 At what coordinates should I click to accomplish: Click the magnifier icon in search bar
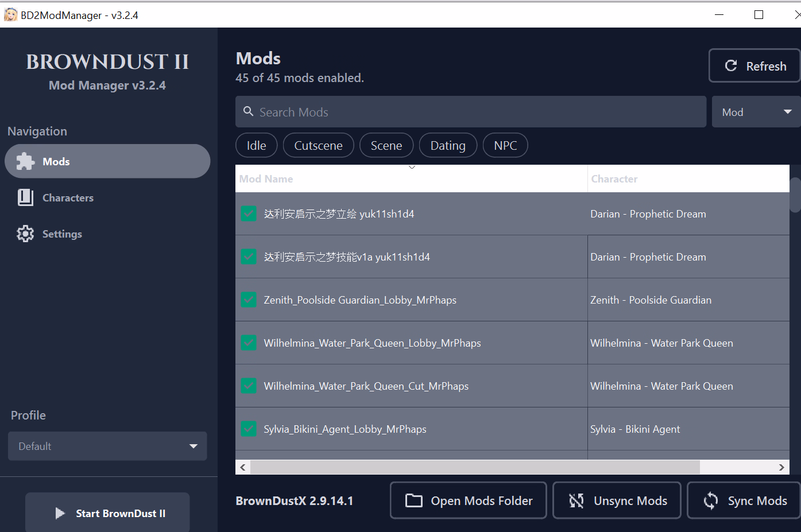(x=249, y=111)
